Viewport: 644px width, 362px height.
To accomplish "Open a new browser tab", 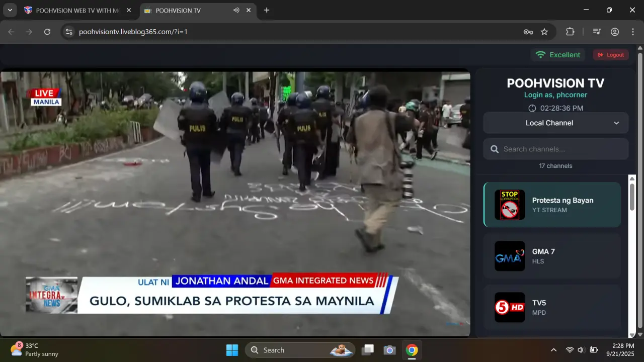I will 267,10.
